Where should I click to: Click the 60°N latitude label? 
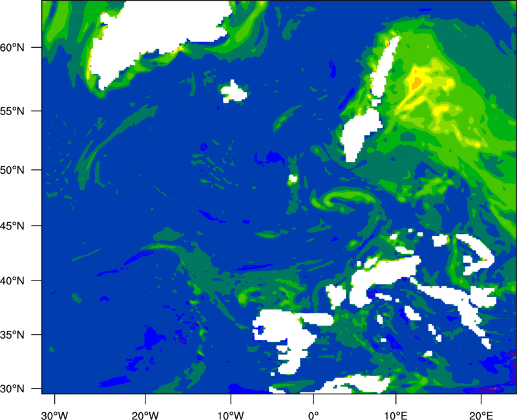12,47
